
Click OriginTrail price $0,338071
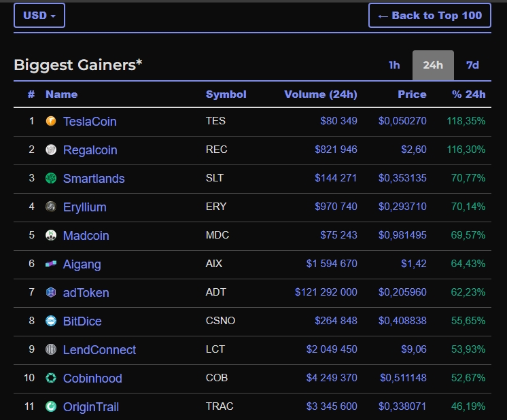pos(402,406)
